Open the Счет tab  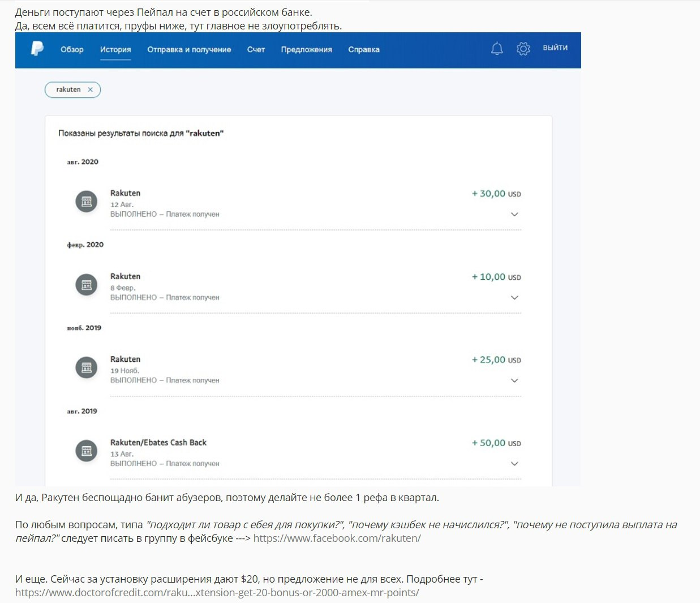[x=256, y=49]
